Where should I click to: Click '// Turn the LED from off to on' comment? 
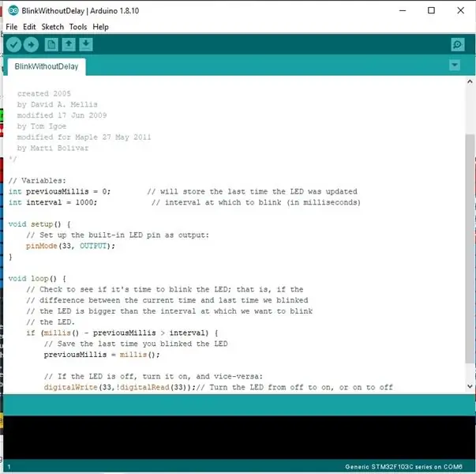click(x=294, y=387)
